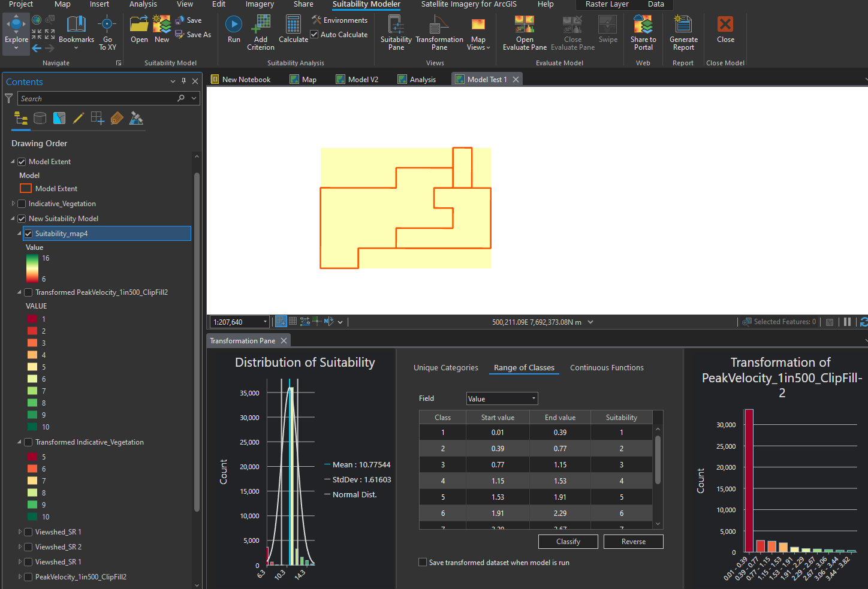Click the Reverse button

[634, 542]
